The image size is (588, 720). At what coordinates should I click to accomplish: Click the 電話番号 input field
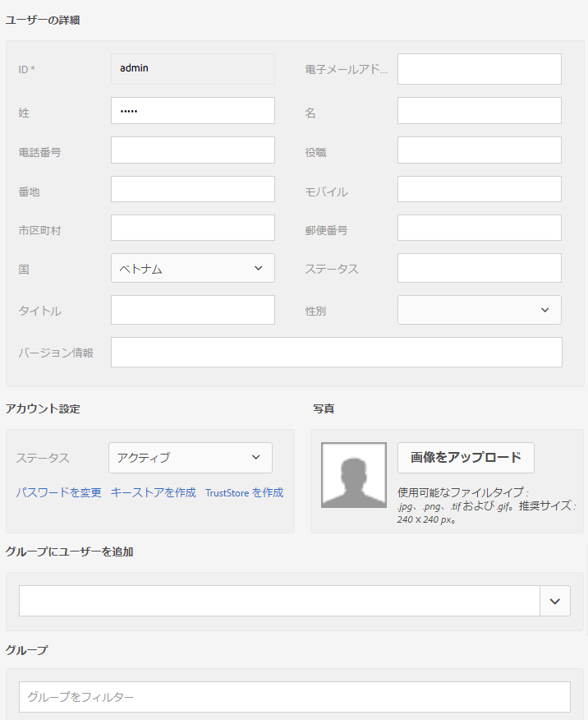(192, 150)
